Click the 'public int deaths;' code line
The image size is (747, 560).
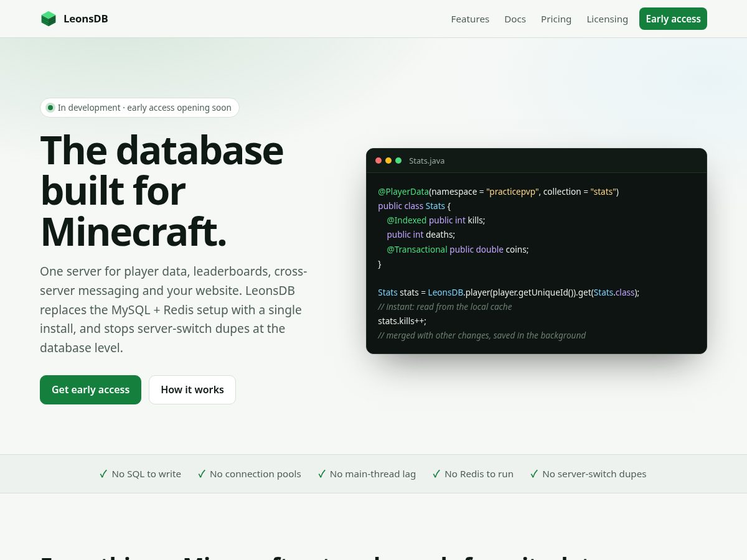(x=421, y=235)
